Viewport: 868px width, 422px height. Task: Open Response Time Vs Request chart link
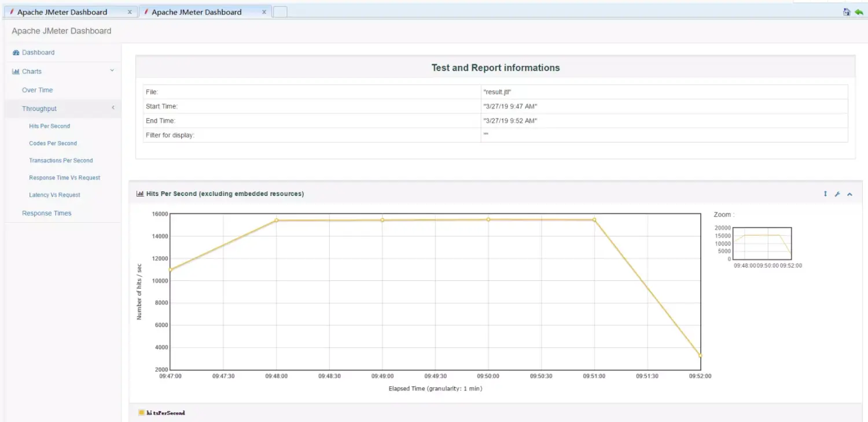64,178
